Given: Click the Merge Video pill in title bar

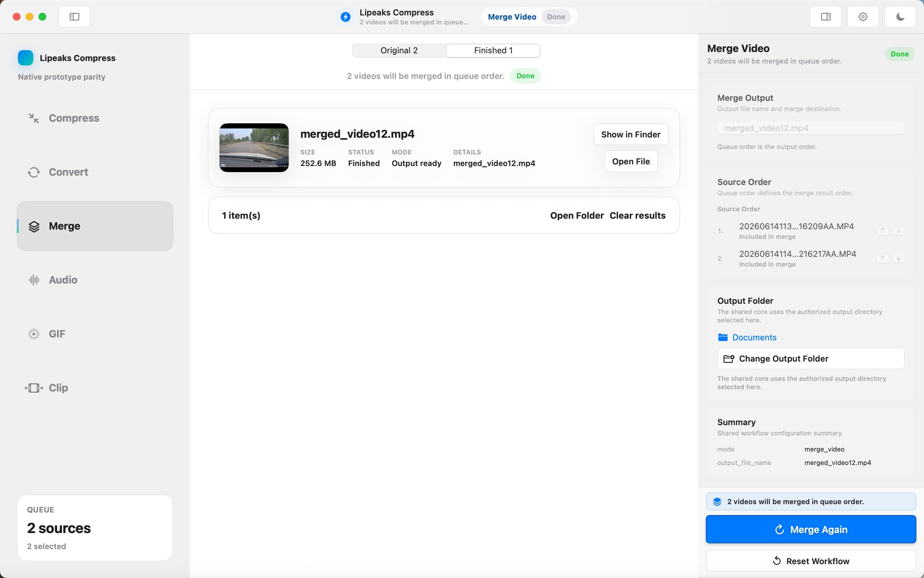Looking at the screenshot, I should coord(512,17).
